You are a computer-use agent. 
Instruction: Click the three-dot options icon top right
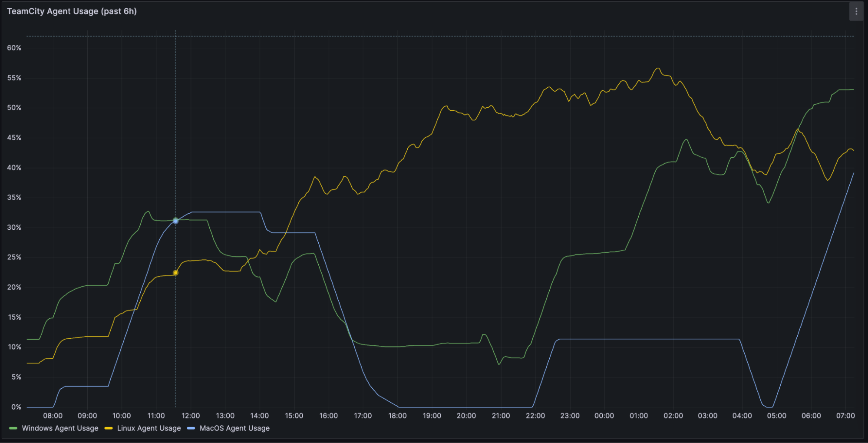(x=856, y=11)
